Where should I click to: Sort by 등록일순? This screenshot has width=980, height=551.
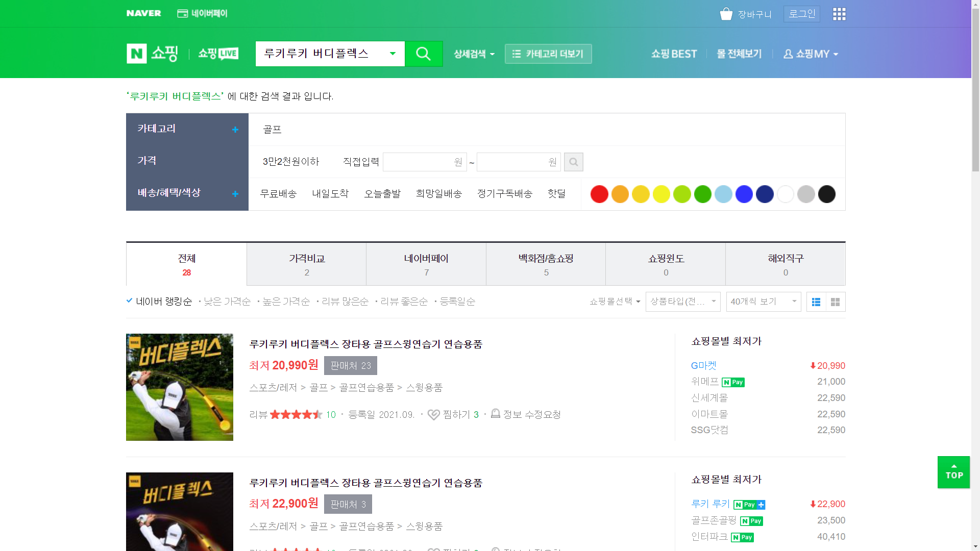pyautogui.click(x=457, y=302)
